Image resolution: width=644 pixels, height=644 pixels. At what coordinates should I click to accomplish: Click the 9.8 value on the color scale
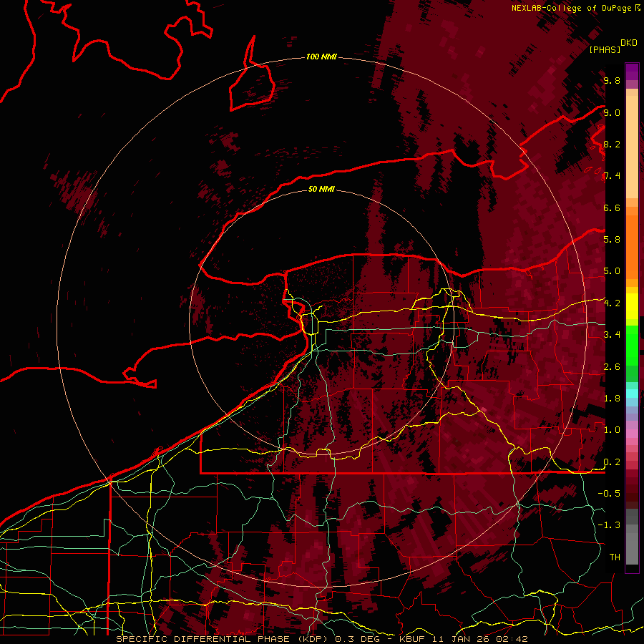[x=612, y=80]
